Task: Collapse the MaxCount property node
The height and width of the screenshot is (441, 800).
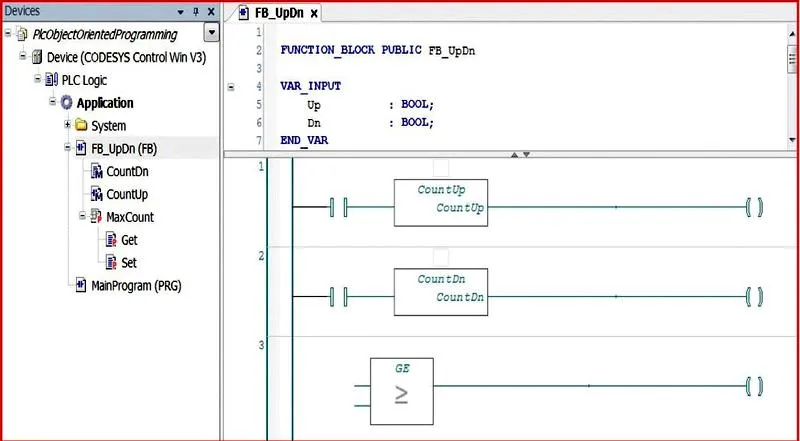Action: [x=83, y=216]
